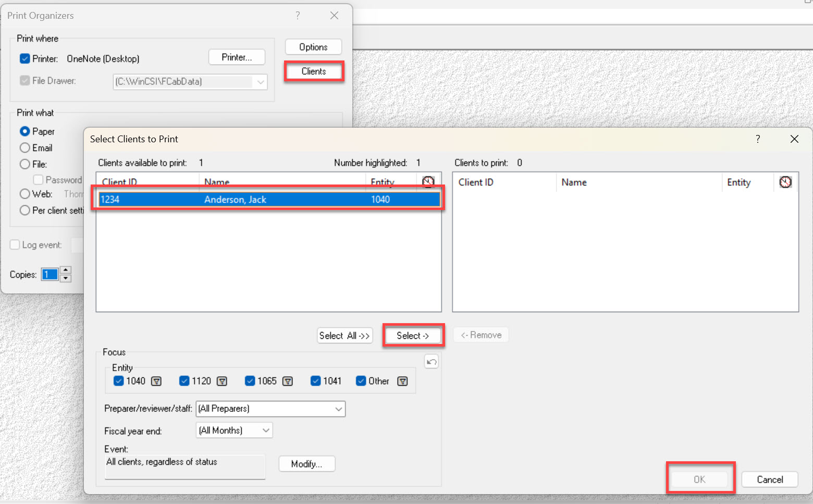
Task: Open the File Drawer path dropdown
Action: [261, 82]
